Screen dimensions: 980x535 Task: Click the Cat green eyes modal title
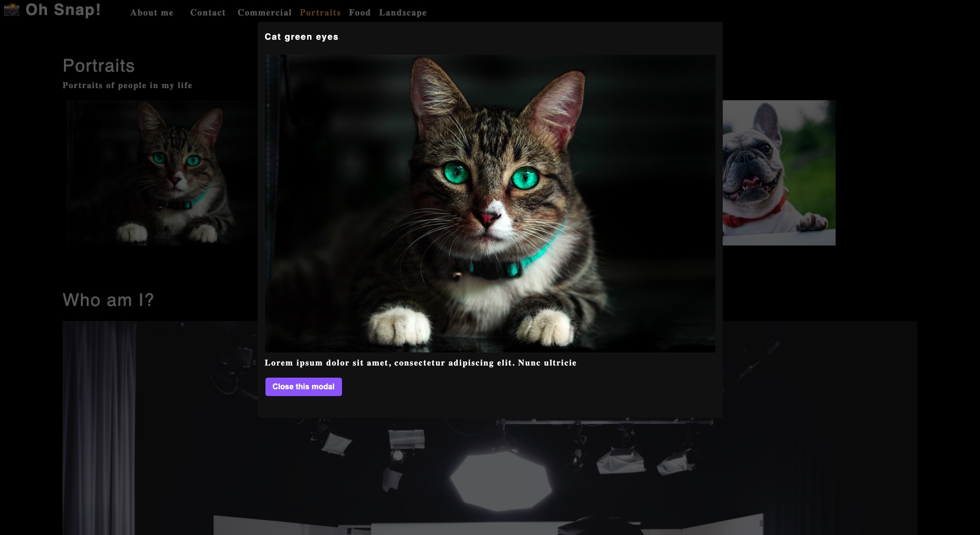tap(301, 37)
